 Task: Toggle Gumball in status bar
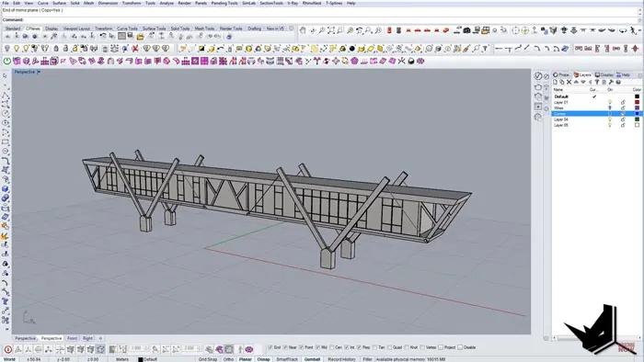point(312,359)
